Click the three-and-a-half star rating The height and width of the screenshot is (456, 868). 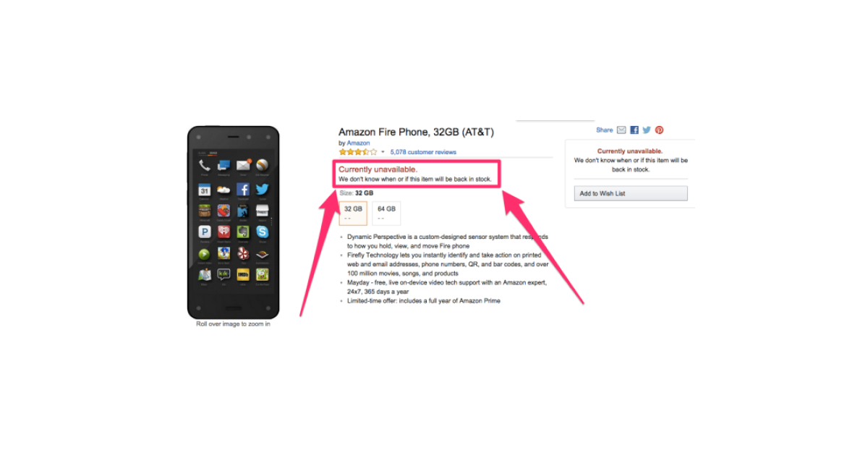(x=357, y=153)
